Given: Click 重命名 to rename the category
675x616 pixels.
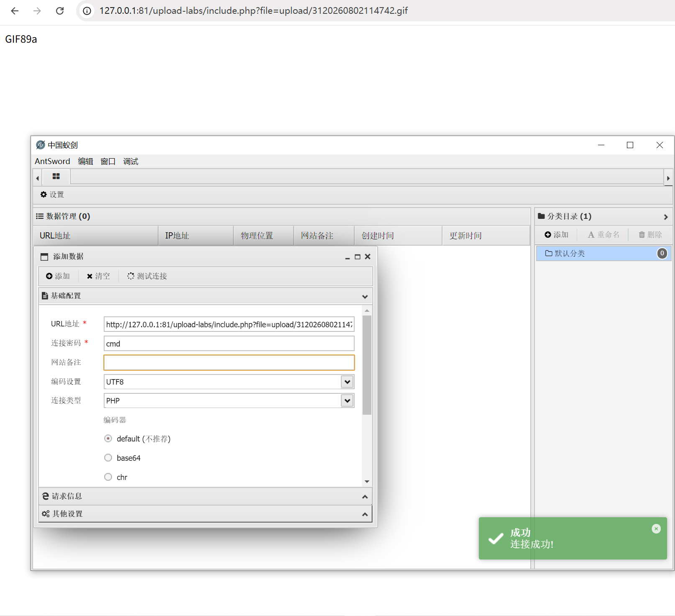Looking at the screenshot, I should (x=603, y=235).
